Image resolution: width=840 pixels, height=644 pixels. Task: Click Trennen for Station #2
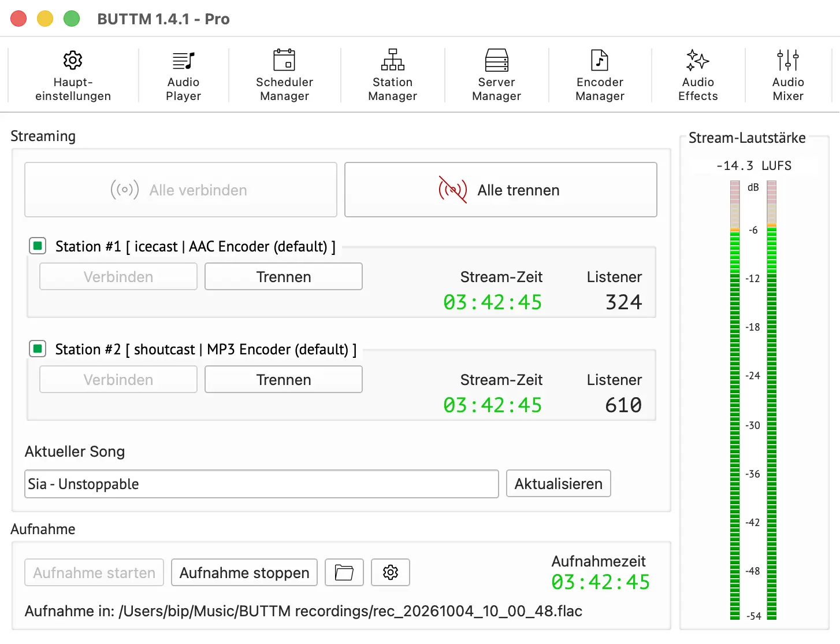click(x=284, y=379)
